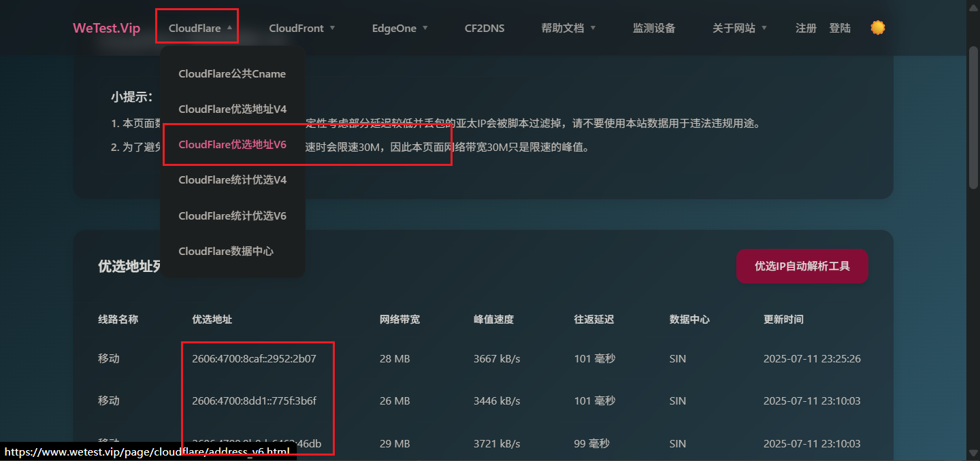Screen dimensions: 980x461
Task: Select CloudFlare统计优选V4 menu entry
Action: 232,180
